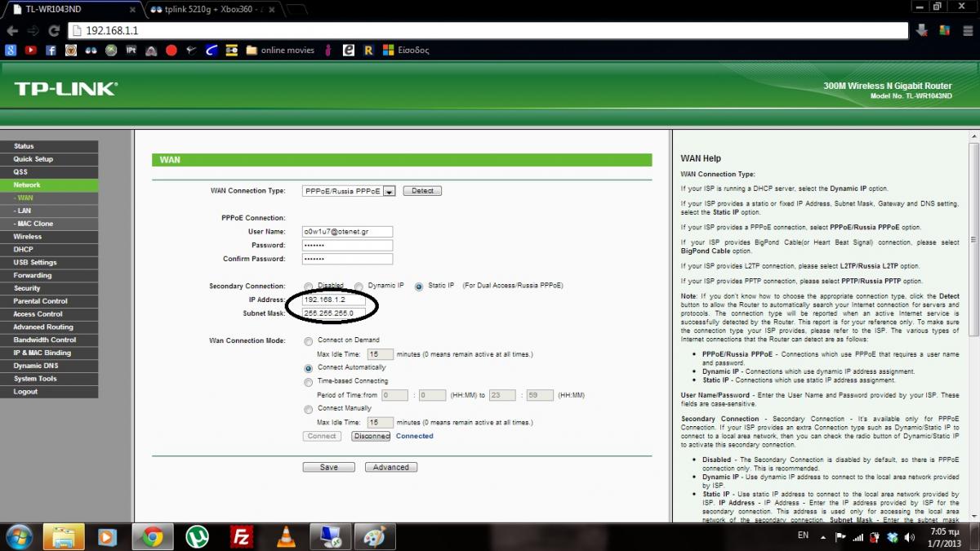Open the LAN submenu item
The height and width of the screenshot is (551, 980).
(49, 211)
